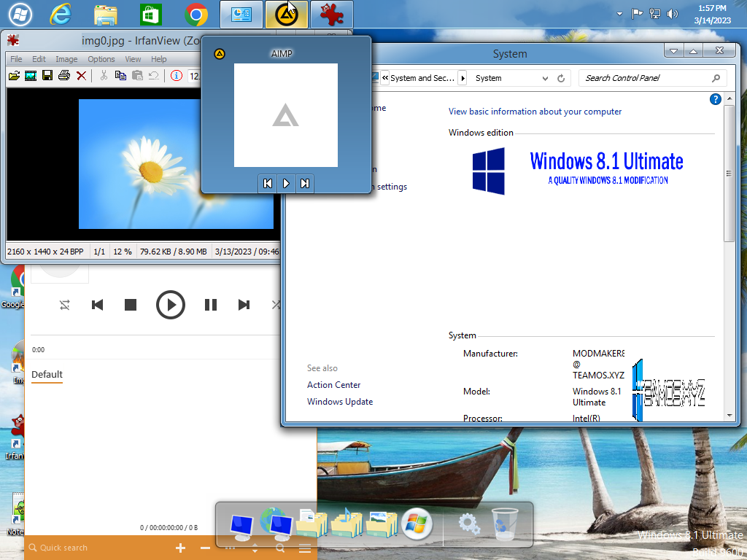Open Internet Explorer from the taskbar
Image resolution: width=747 pixels, height=560 pixels.
(x=61, y=15)
